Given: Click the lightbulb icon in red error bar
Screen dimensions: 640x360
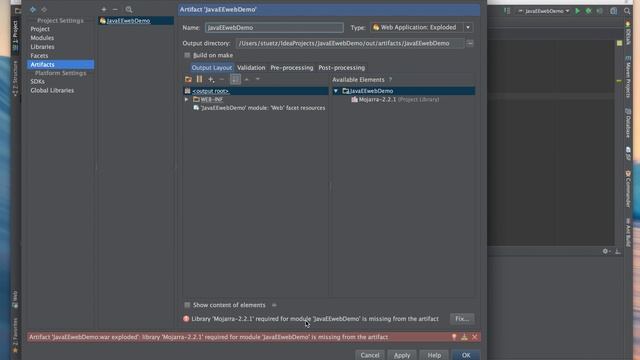Looking at the screenshot, I should tap(454, 337).
